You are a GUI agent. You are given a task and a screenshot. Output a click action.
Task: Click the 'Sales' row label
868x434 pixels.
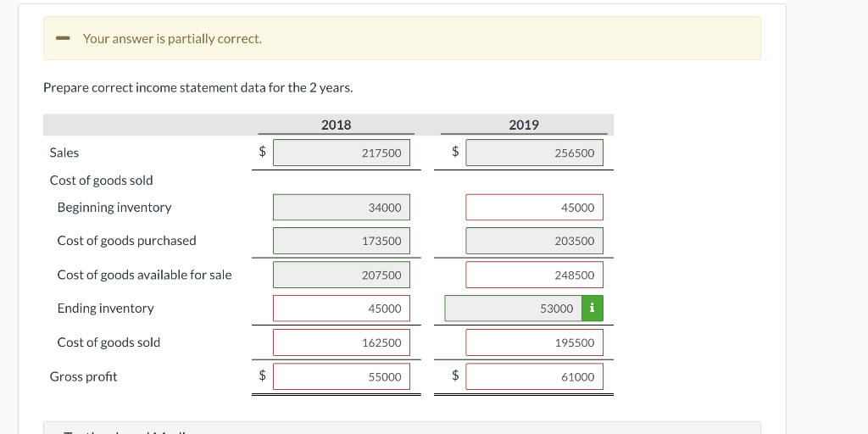coord(64,153)
